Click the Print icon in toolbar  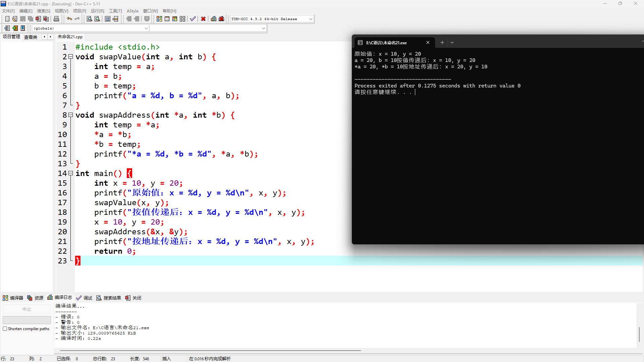[56, 19]
